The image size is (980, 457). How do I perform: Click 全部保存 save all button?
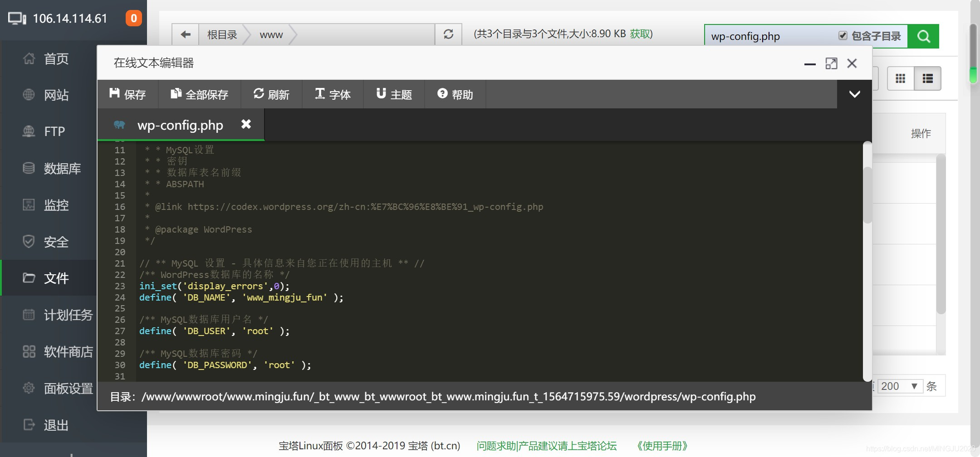(199, 94)
